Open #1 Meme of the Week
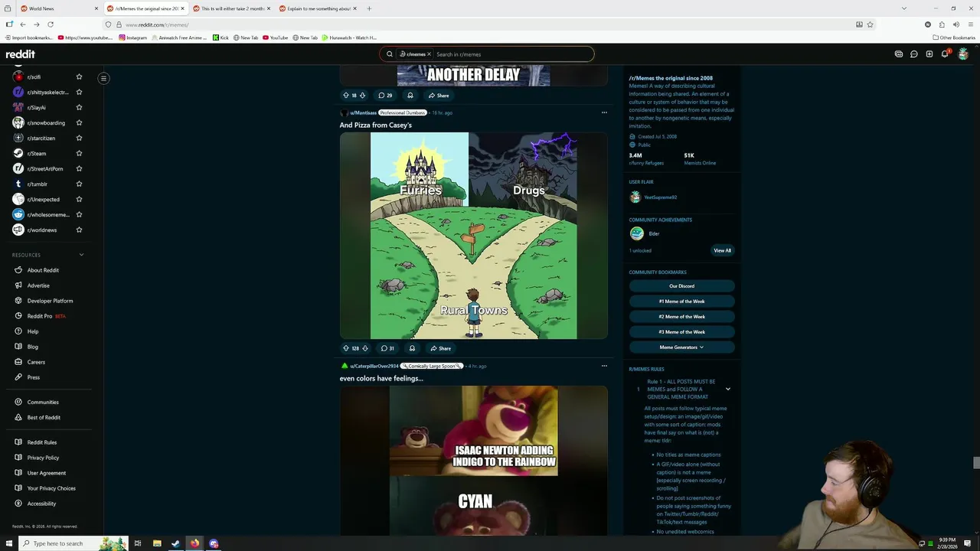This screenshot has height=551, width=980. (681, 302)
